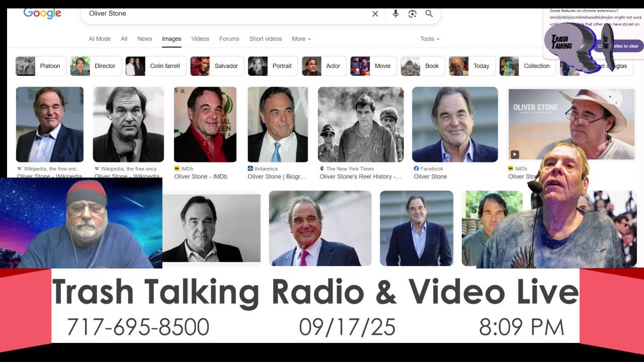Open second-row navy blazer standing thumbnail

click(x=416, y=228)
